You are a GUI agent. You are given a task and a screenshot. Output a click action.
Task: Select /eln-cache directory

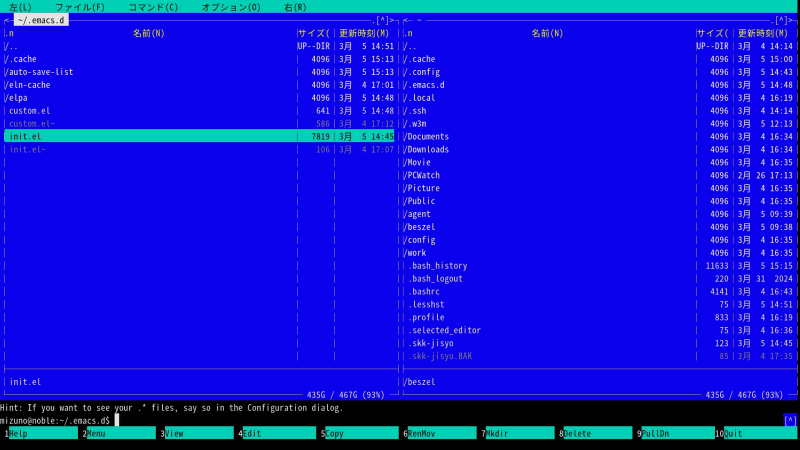199,85
